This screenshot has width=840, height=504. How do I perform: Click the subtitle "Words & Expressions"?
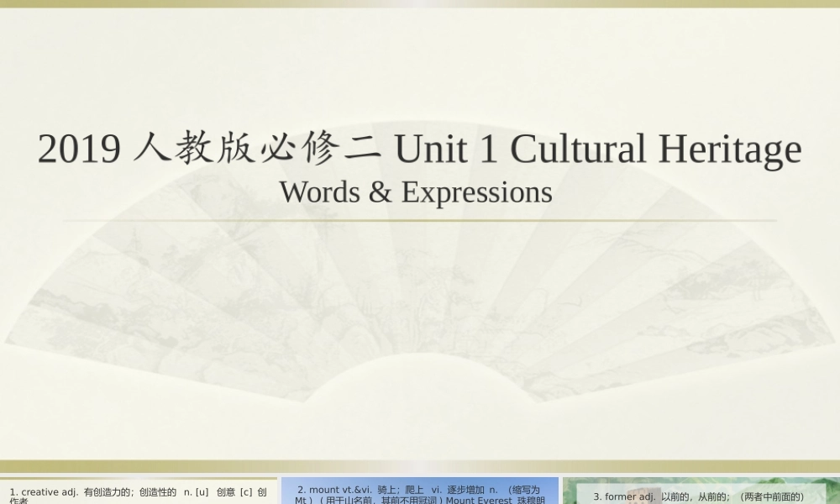pos(416,192)
